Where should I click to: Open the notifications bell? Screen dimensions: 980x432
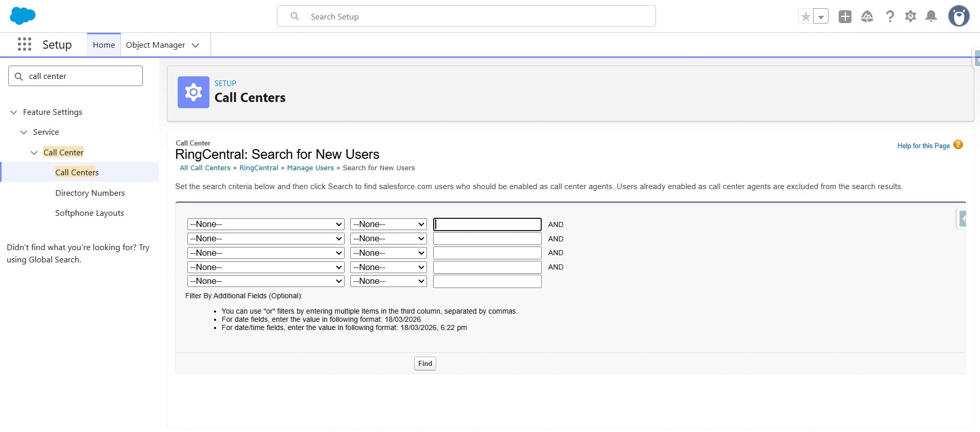(931, 17)
